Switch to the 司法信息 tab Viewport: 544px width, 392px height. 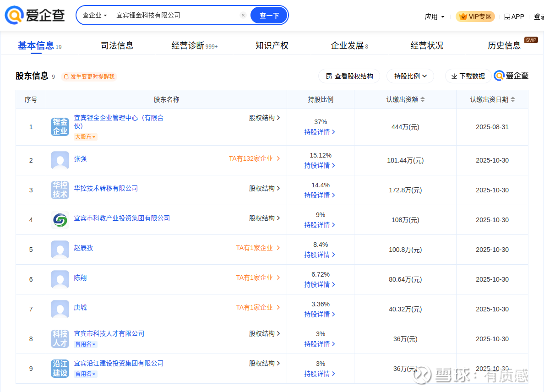[x=117, y=45]
